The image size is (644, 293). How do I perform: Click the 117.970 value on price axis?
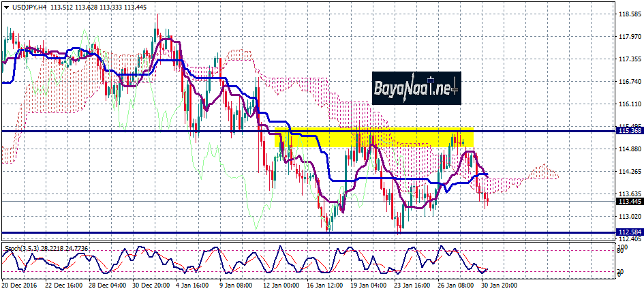(x=629, y=37)
